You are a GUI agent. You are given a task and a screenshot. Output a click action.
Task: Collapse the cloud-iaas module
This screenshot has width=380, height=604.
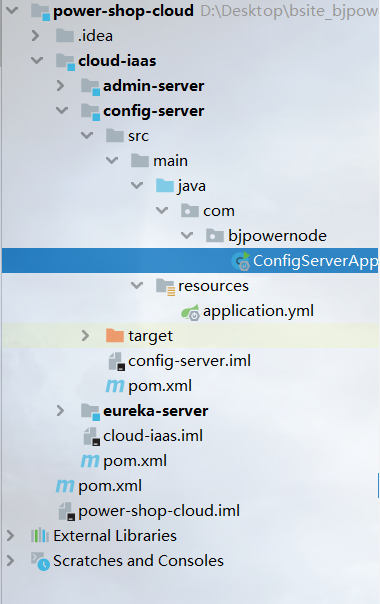click(x=37, y=60)
